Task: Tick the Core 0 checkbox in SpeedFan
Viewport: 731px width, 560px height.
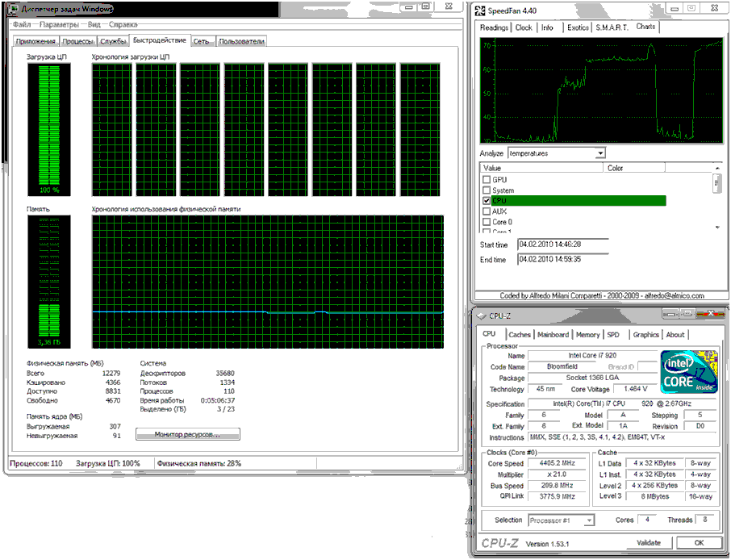Action: pyautogui.click(x=487, y=222)
